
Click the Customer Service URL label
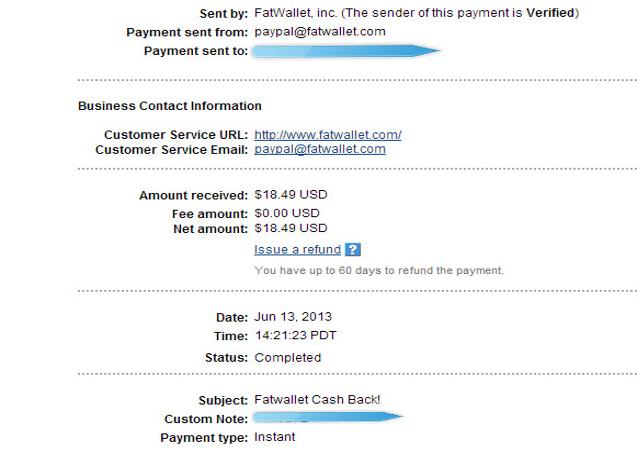pos(176,135)
